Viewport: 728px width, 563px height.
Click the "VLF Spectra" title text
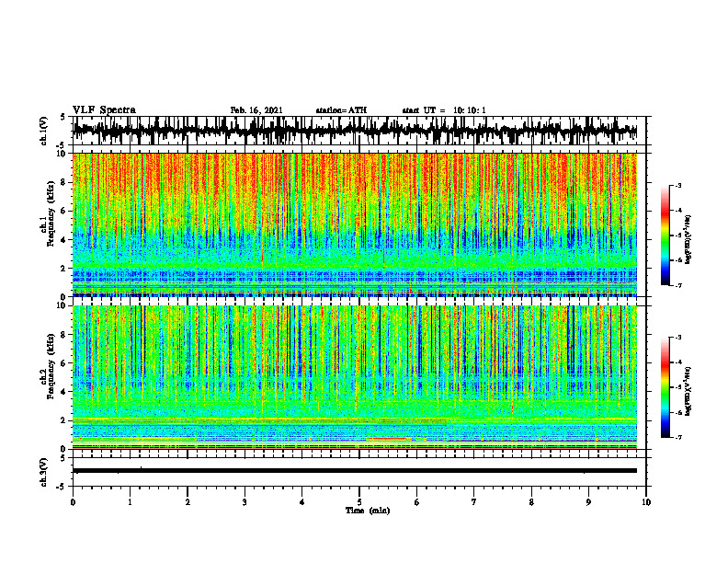point(104,110)
